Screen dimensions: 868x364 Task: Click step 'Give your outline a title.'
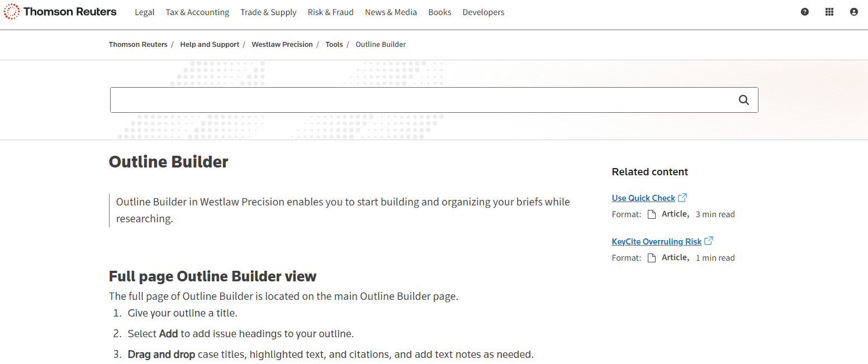point(183,313)
